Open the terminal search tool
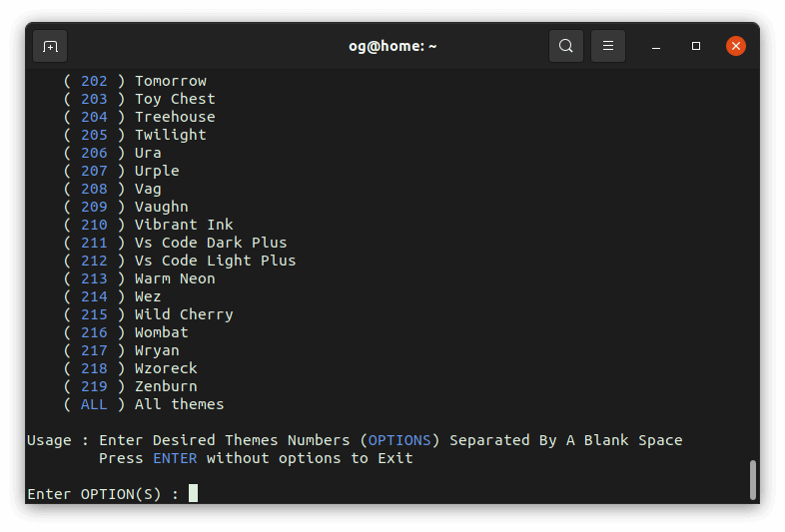Screen dimensions: 785x532 565,46
